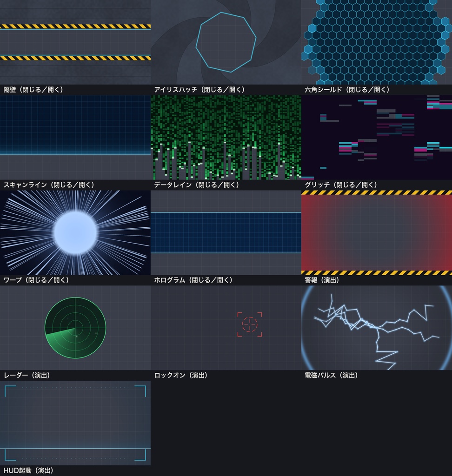The height and width of the screenshot is (476, 452).
Task: Open the レーダー green radar preview
Action: [x=75, y=328]
